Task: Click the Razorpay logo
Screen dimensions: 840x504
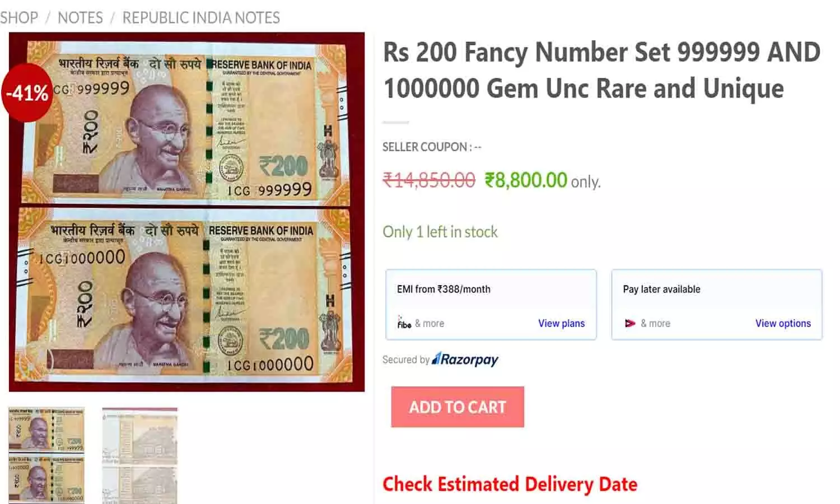Action: 465,360
